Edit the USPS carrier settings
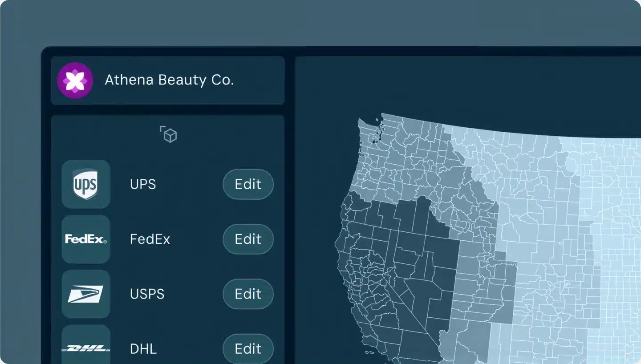Image resolution: width=641 pixels, height=364 pixels. tap(248, 294)
